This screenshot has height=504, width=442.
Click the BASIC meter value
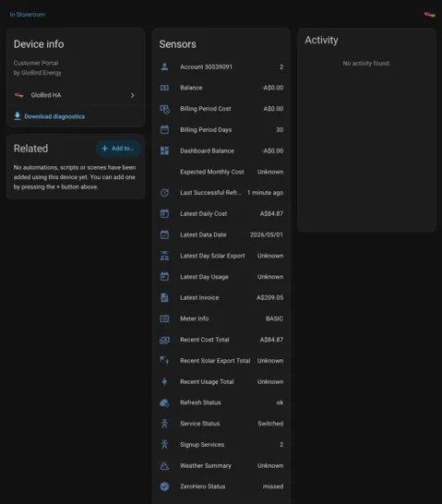[275, 318]
